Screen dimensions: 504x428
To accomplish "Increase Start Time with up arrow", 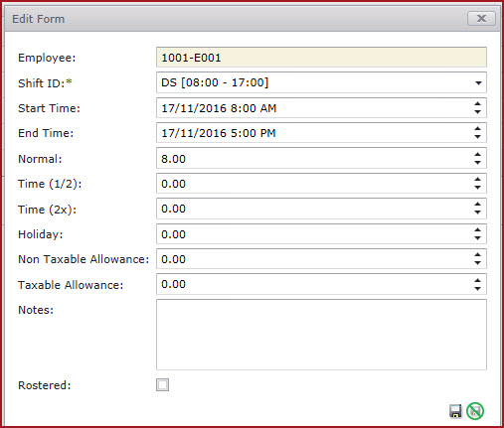I will point(477,104).
